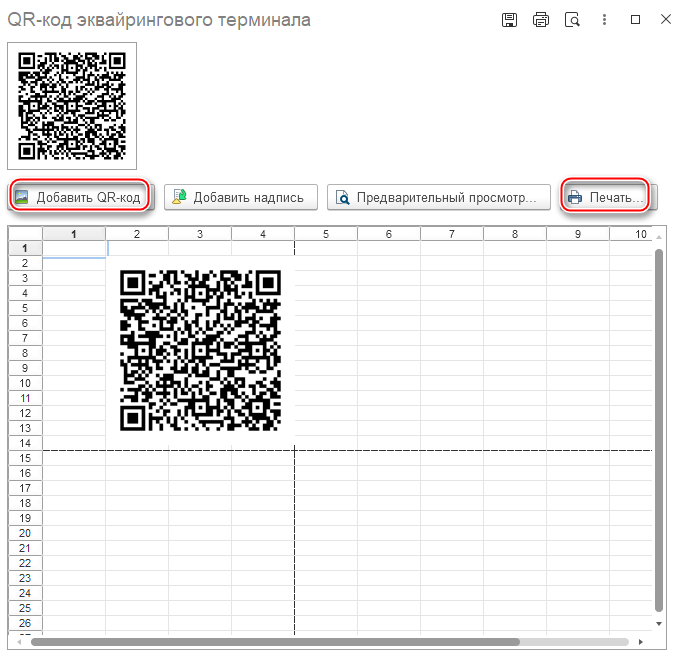This screenshot has height=658, width=686.
Task: Open Предварительный просмотр... button
Action: (438, 197)
